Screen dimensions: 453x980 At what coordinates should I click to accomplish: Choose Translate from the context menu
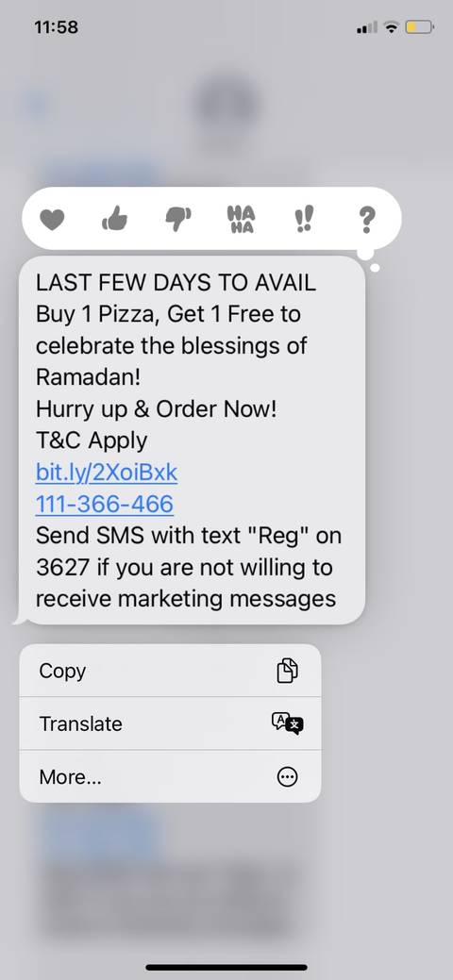click(170, 723)
